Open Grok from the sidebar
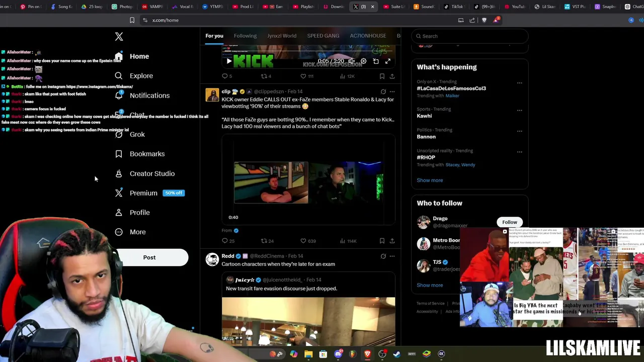The height and width of the screenshot is (362, 644). coord(130,134)
